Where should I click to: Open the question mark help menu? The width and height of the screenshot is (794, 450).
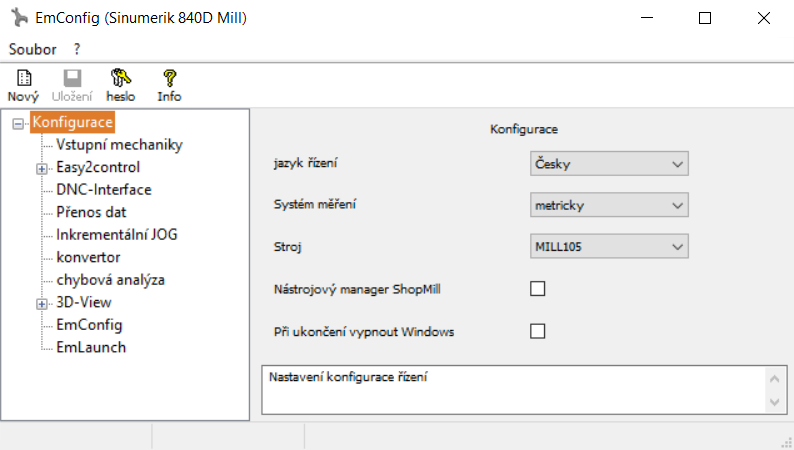pos(76,49)
